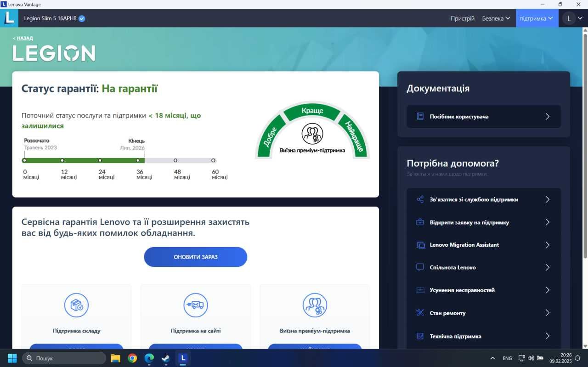Click the 12 місяці marker on warranty timeline

click(x=62, y=160)
